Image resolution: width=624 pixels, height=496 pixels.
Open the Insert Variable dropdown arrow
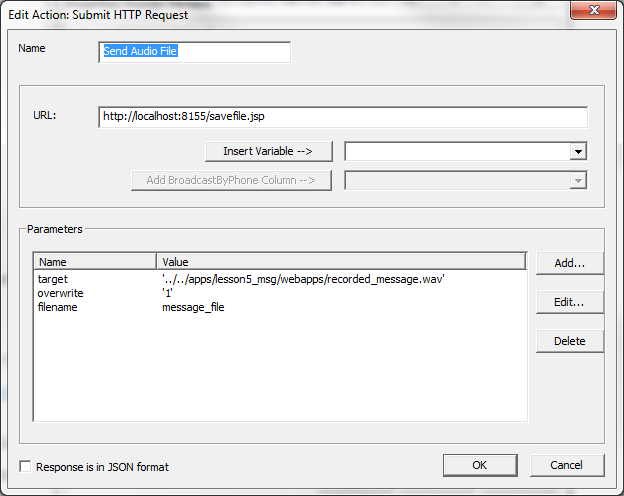577,152
